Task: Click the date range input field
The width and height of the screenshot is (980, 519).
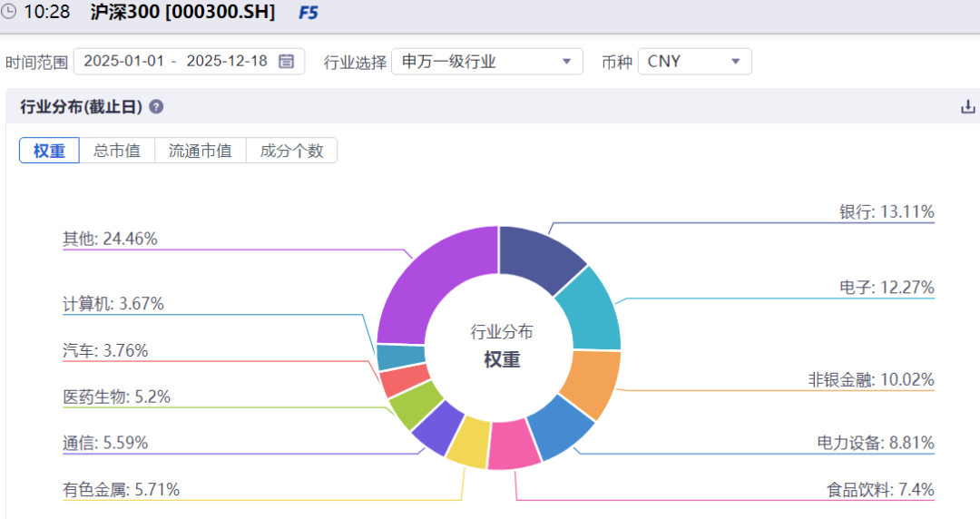Action: (x=189, y=62)
